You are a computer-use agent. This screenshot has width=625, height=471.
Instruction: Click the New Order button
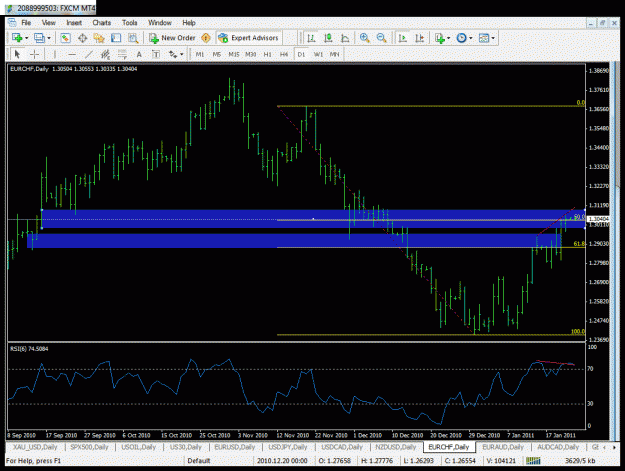[x=172, y=38]
